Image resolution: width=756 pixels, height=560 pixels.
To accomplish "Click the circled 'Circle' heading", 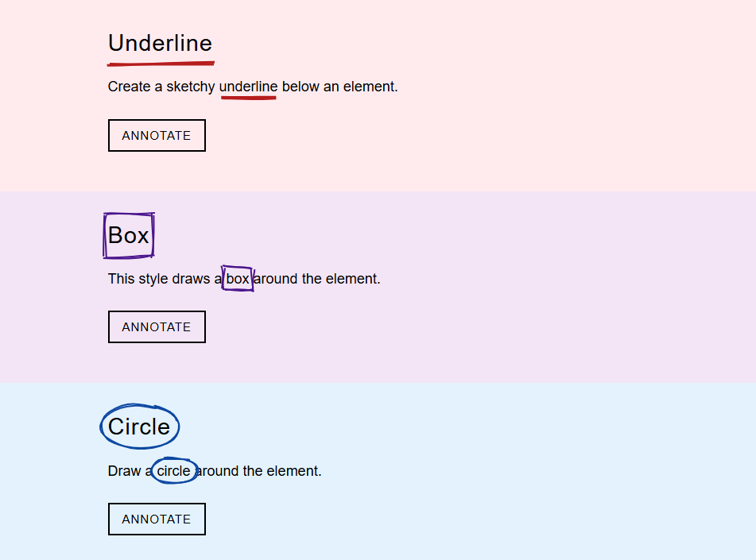I will click(x=139, y=427).
